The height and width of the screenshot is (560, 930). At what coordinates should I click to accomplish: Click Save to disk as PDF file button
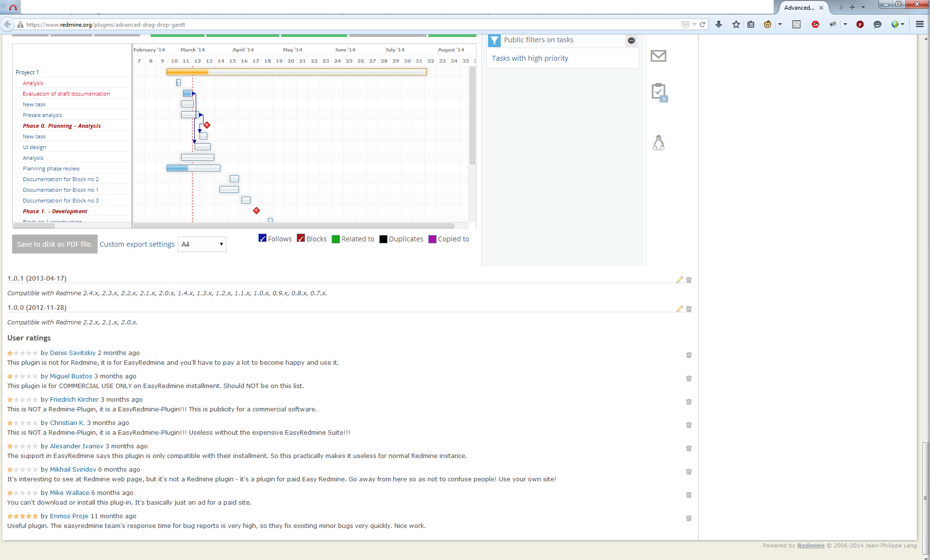[54, 244]
